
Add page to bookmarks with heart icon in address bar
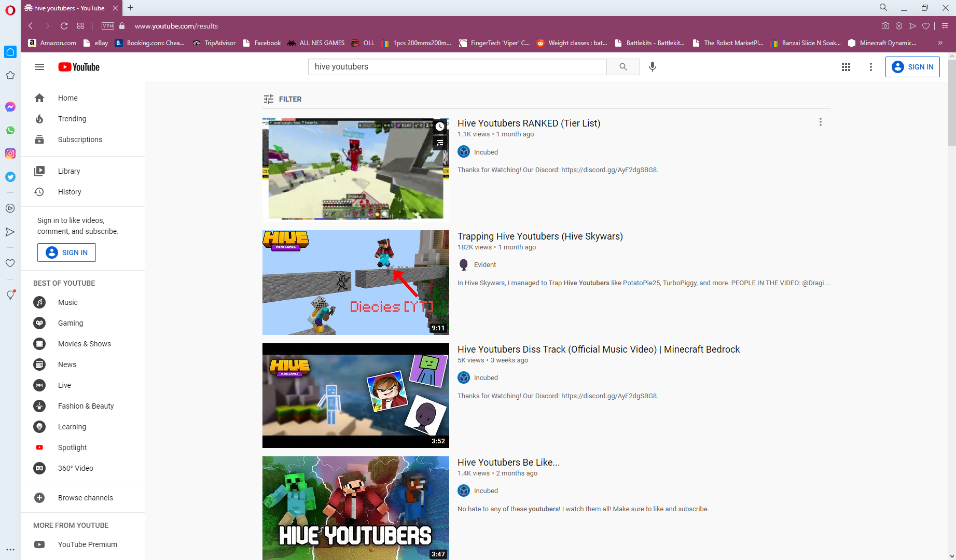[926, 26]
